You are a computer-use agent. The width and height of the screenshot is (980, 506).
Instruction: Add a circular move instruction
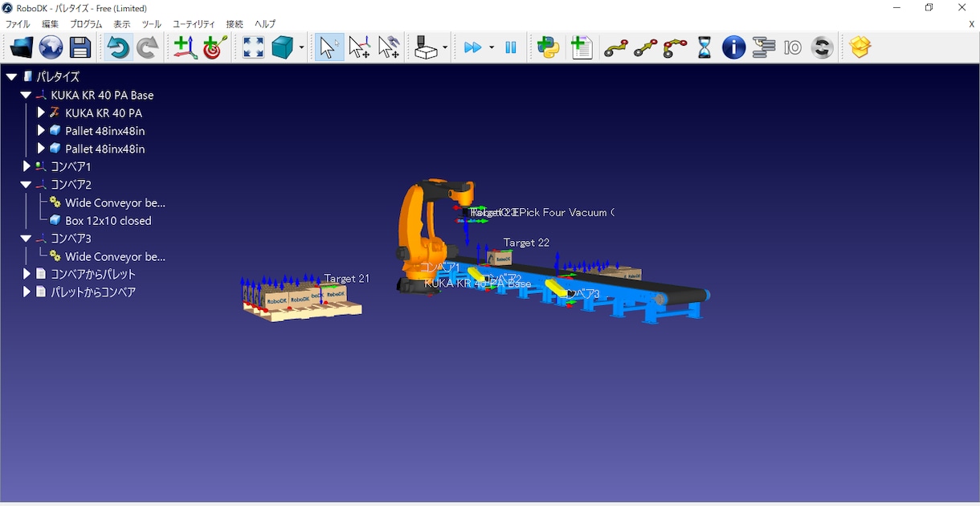675,48
